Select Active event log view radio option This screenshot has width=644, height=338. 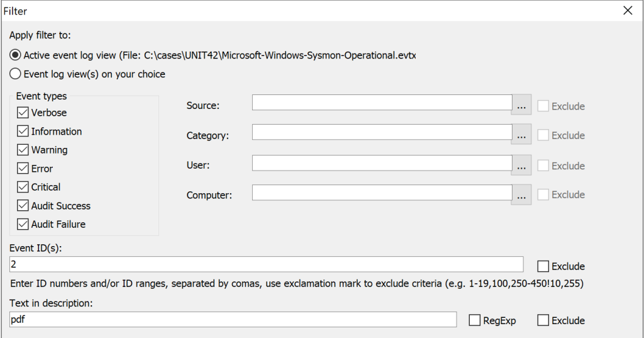15,55
